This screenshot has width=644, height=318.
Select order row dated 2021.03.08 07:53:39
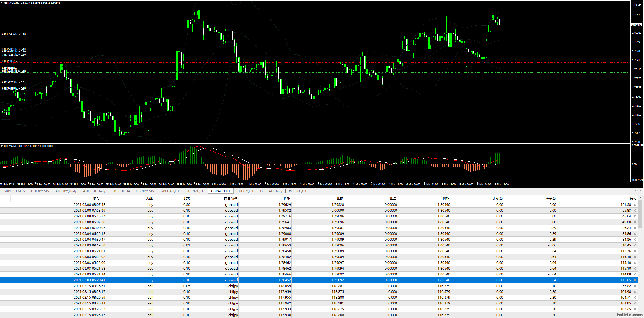click(x=319, y=211)
